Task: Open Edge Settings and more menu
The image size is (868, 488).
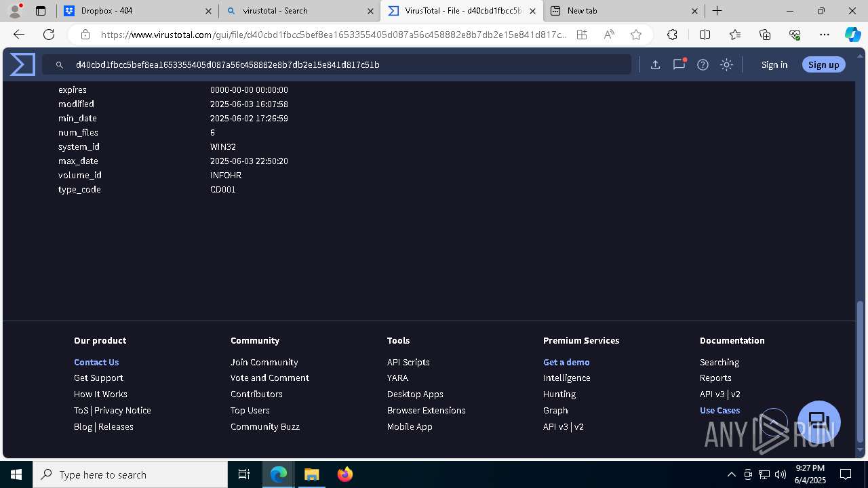Action: [825, 35]
